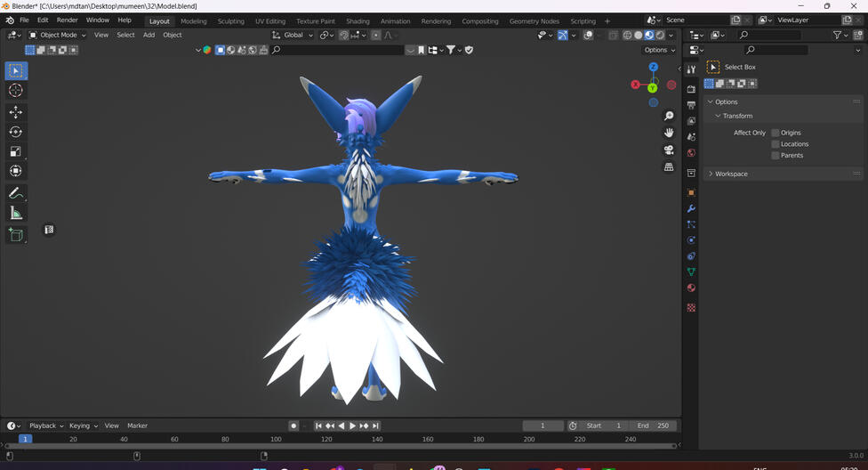Switch to the Shading workspace tab
The height and width of the screenshot is (470, 868).
click(358, 21)
